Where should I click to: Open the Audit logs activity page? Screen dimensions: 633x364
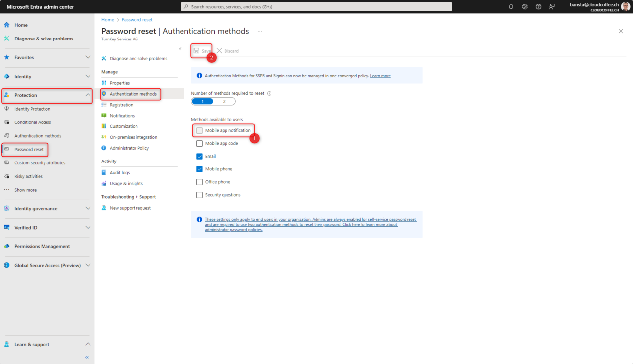coord(120,172)
